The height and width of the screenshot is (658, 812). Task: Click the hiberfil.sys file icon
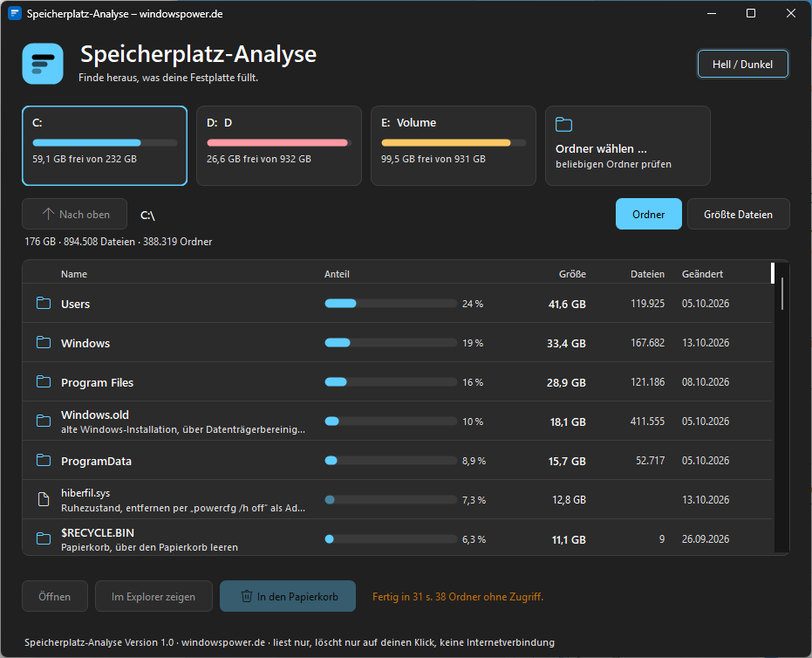pyautogui.click(x=44, y=499)
